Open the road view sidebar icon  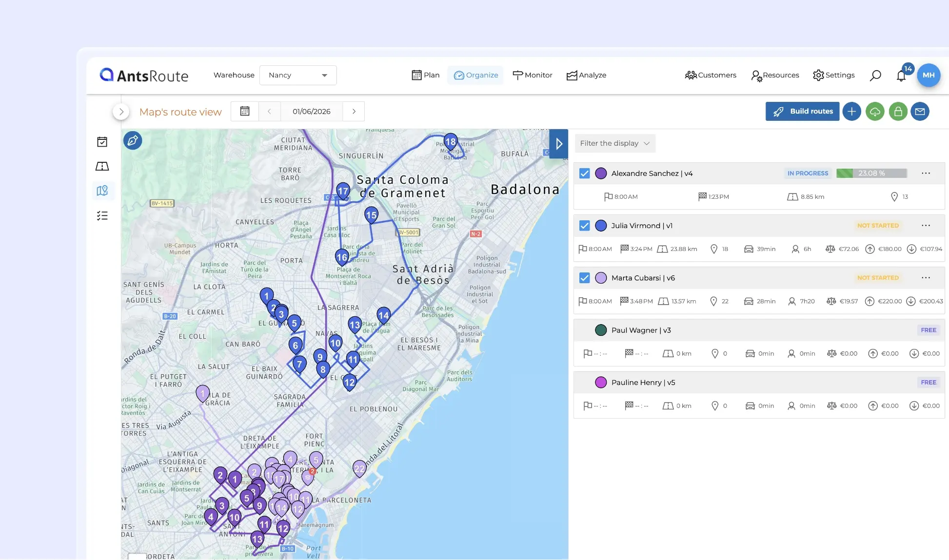[102, 166]
